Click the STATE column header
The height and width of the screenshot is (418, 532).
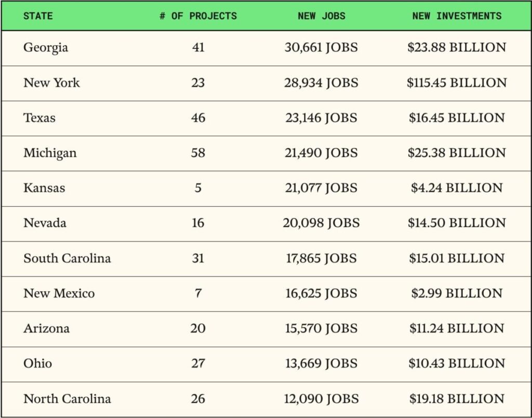pyautogui.click(x=38, y=16)
